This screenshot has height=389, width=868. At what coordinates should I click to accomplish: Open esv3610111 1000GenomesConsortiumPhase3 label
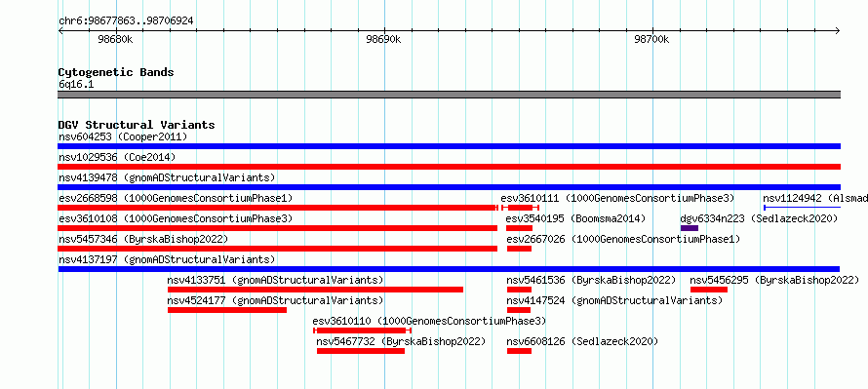[x=617, y=198]
